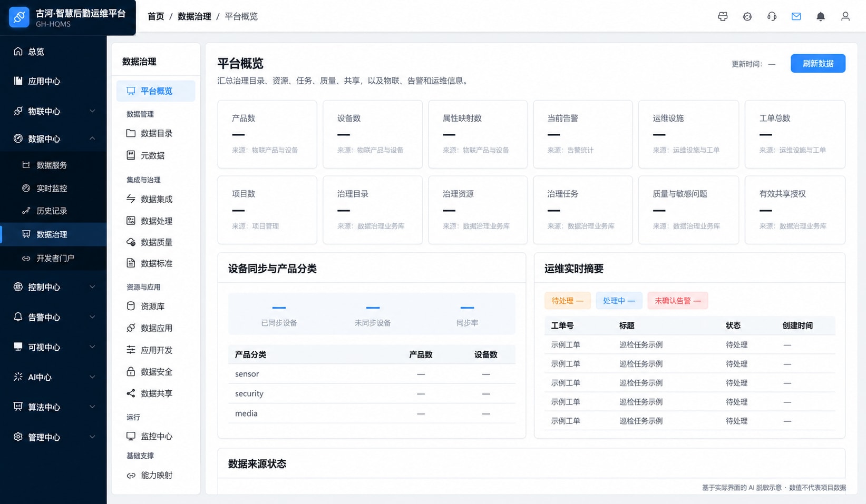Open the user profile icon
The width and height of the screenshot is (866, 504).
click(x=845, y=16)
